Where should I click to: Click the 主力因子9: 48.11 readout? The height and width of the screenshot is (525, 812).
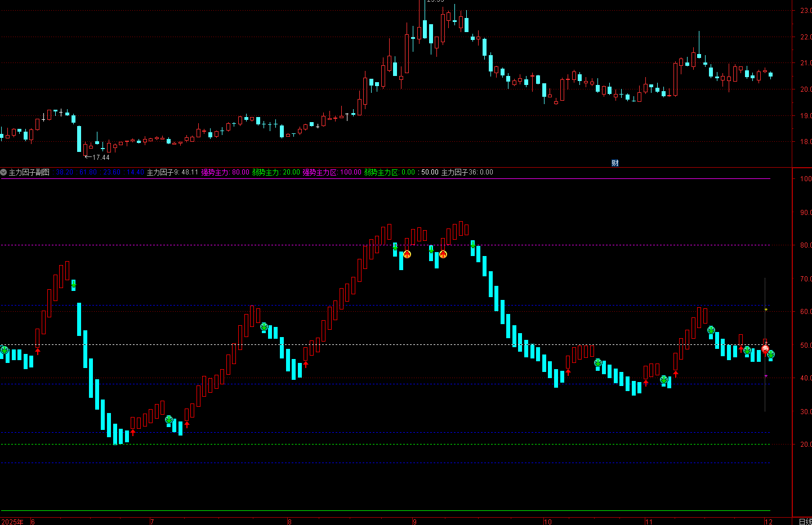[x=172, y=172]
